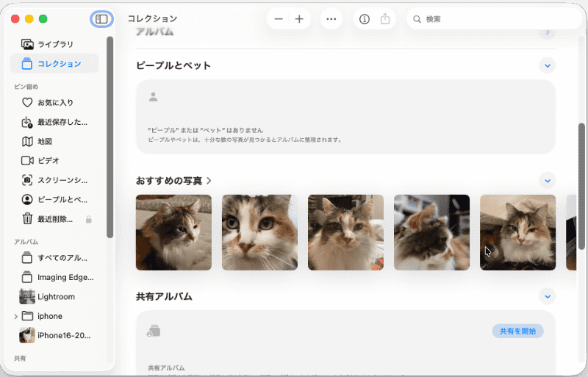The height and width of the screenshot is (377, 588).
Task: Click the recently saved download icon
Action: pyautogui.click(x=27, y=122)
